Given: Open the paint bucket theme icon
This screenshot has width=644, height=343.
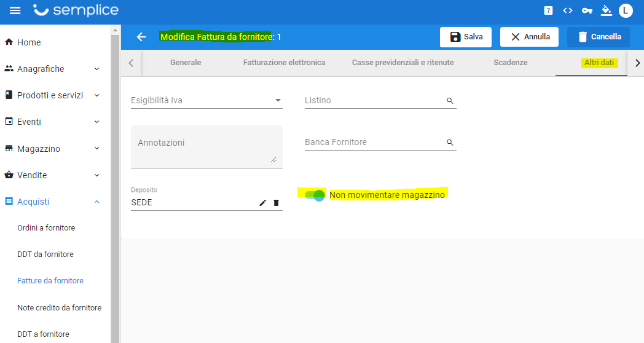Looking at the screenshot, I should 607,10.
